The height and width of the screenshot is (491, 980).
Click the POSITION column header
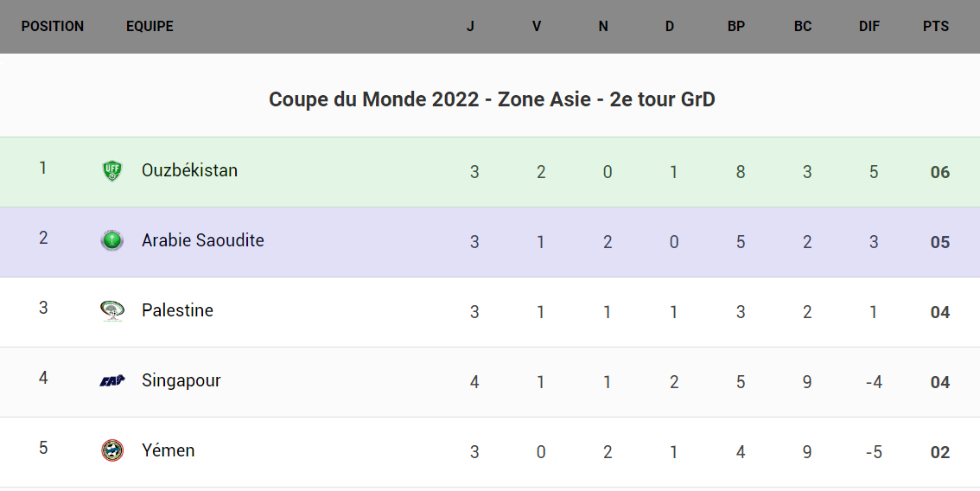[x=53, y=27]
